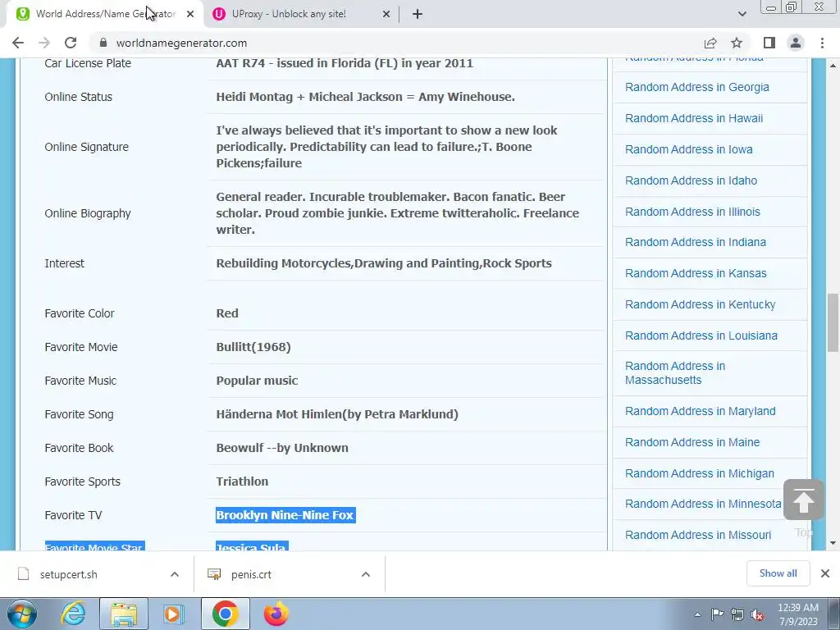Image resolution: width=840 pixels, height=630 pixels.
Task: Open Random Address in Iowa link
Action: click(689, 149)
